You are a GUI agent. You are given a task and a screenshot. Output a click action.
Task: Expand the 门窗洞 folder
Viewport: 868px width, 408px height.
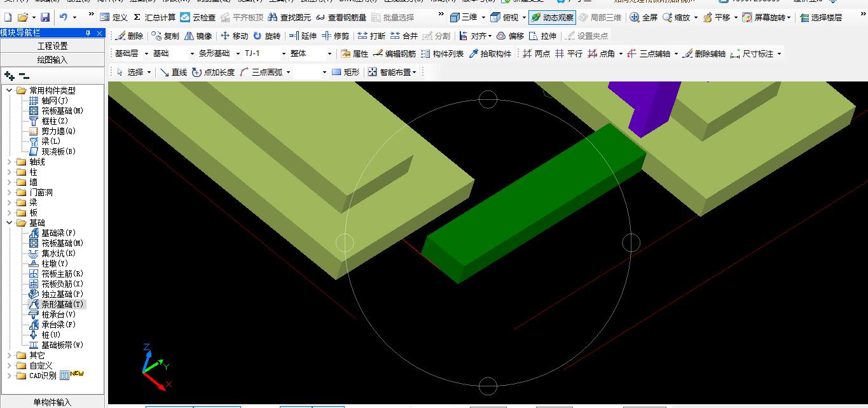pyautogui.click(x=10, y=192)
